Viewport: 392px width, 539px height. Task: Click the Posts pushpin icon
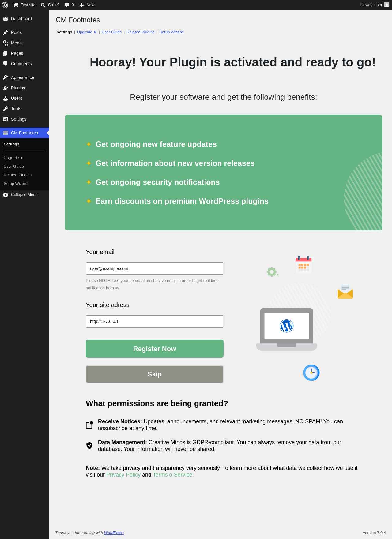(6, 32)
